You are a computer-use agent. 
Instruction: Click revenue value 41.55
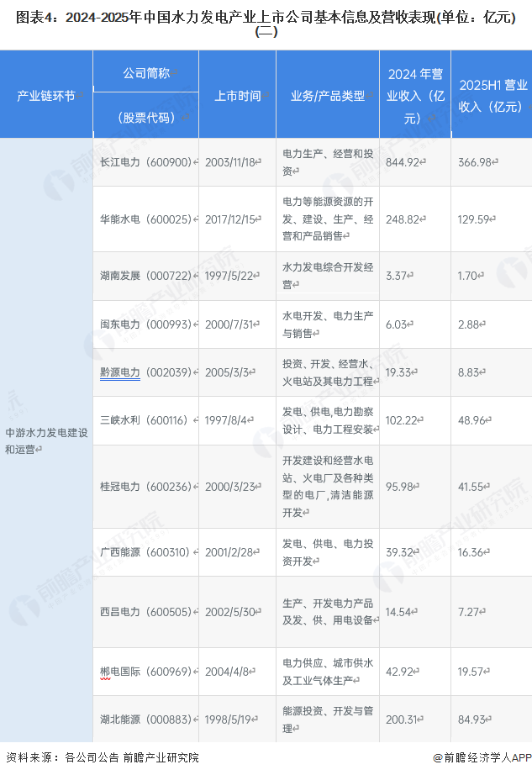click(471, 487)
